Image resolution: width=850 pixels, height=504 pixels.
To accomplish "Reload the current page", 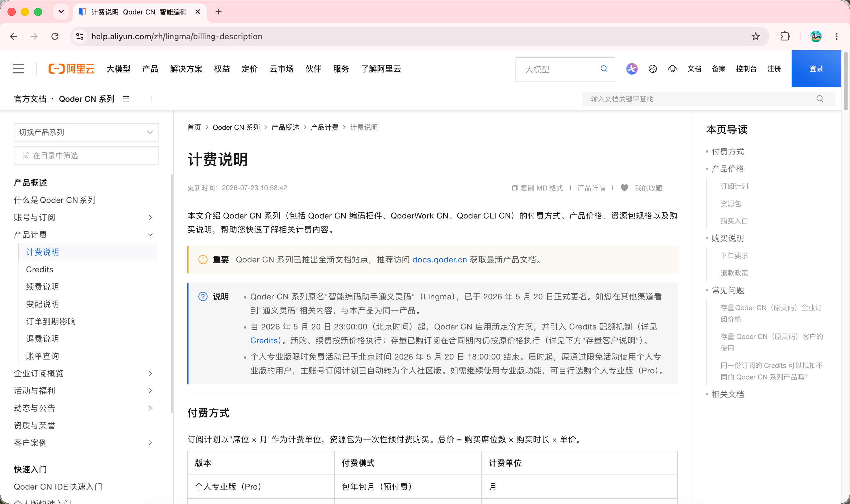I will click(55, 36).
